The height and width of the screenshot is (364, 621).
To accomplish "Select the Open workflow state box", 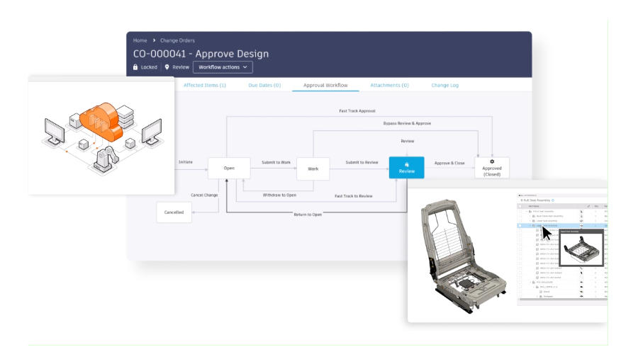I will point(230,169).
